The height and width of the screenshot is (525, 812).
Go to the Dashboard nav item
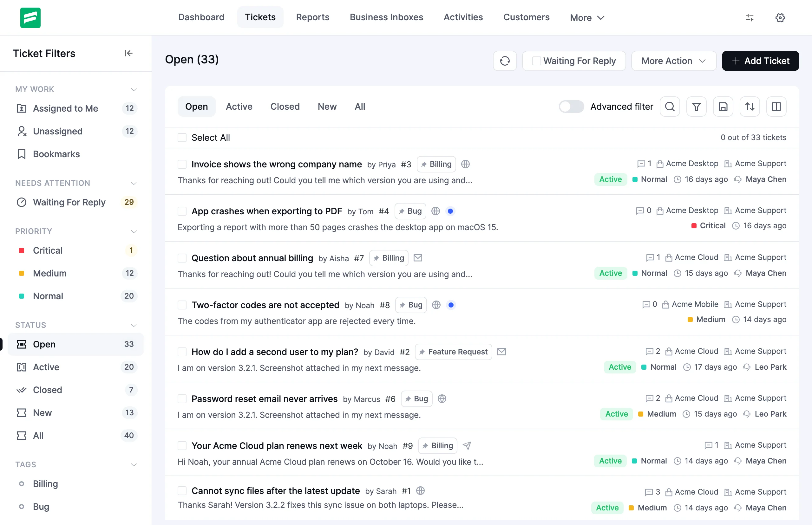pos(201,17)
